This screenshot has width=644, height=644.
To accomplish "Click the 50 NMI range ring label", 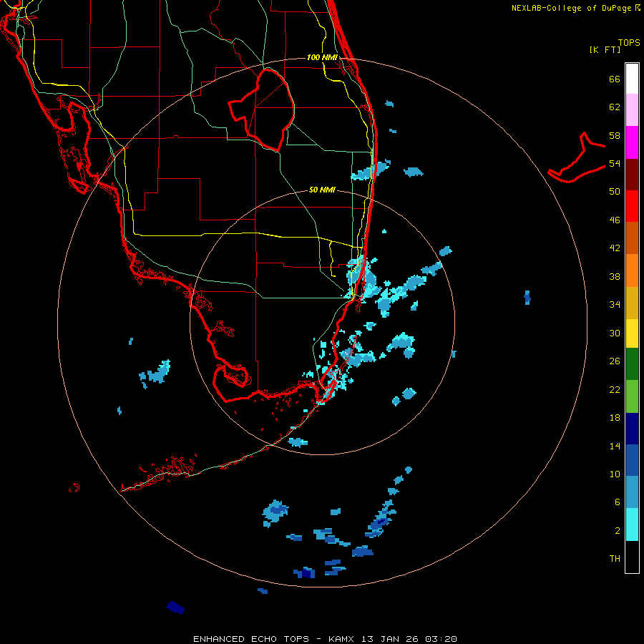I will click(322, 190).
